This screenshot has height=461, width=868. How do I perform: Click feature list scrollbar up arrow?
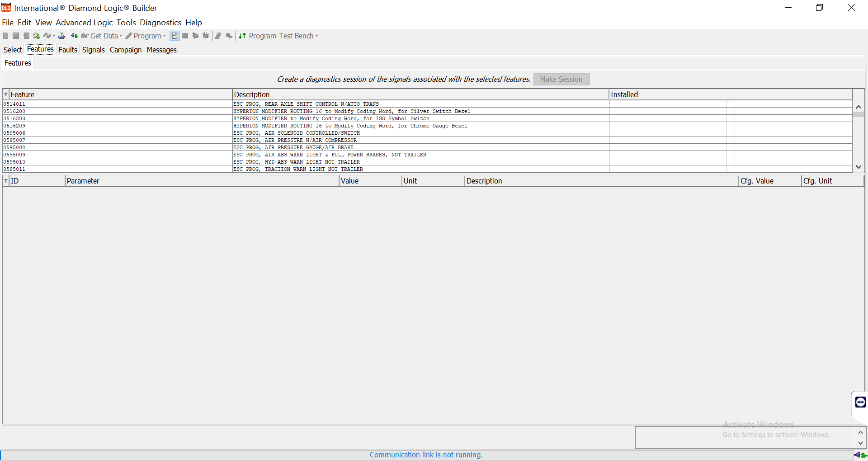pyautogui.click(x=859, y=107)
